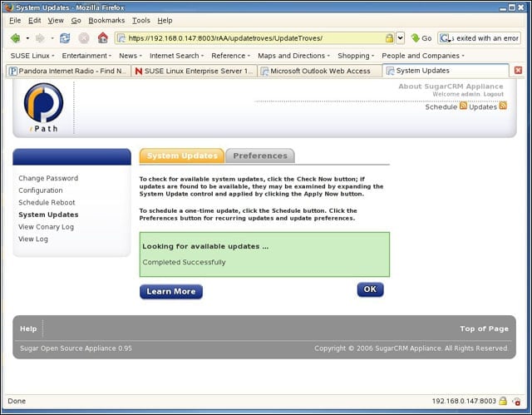Click the Stop loading icon

click(84, 38)
